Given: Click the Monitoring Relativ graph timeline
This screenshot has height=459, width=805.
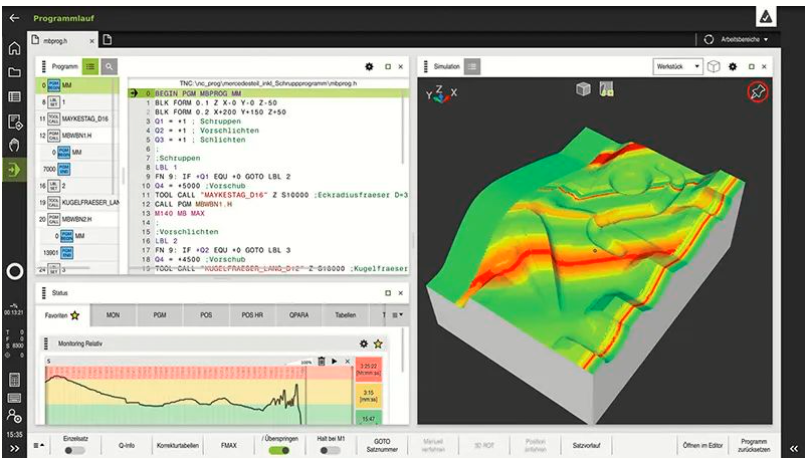Looking at the screenshot, I should click(x=175, y=395).
